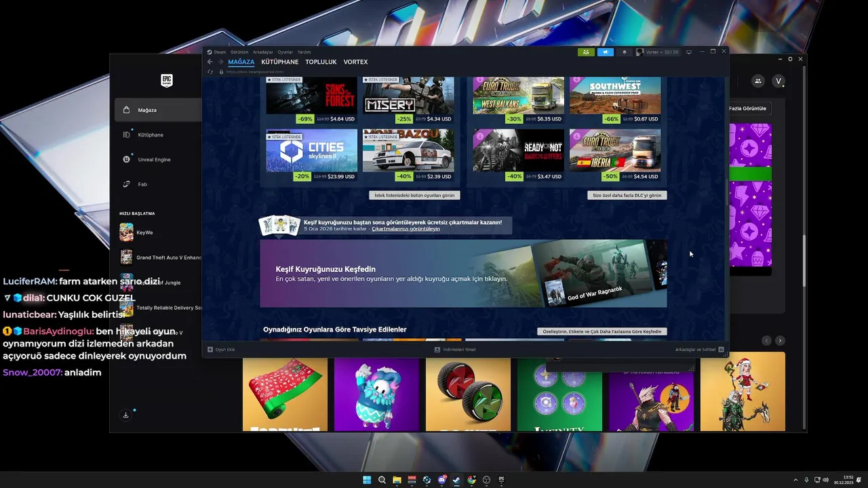Screen dimensions: 868x488
Task: Open İndirmeleri Yönet in Steam footer
Action: [x=455, y=350]
